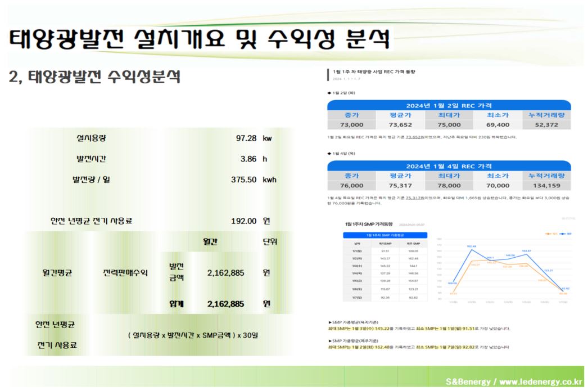
Task: Click the 발전량 / 일 value 375.50
Action: point(245,180)
